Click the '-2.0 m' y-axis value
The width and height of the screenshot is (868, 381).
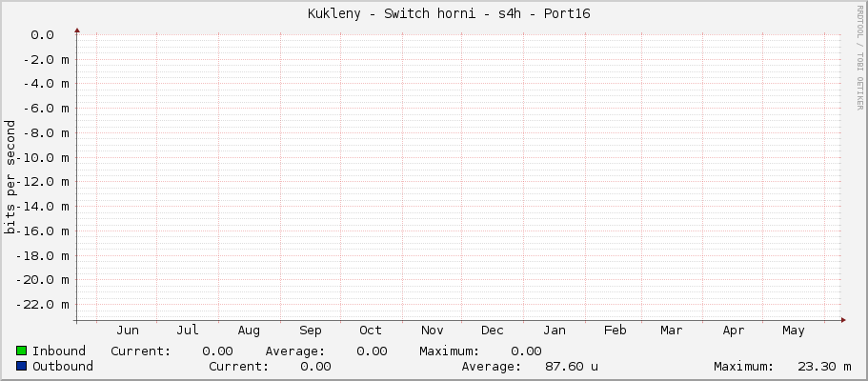click(46, 59)
